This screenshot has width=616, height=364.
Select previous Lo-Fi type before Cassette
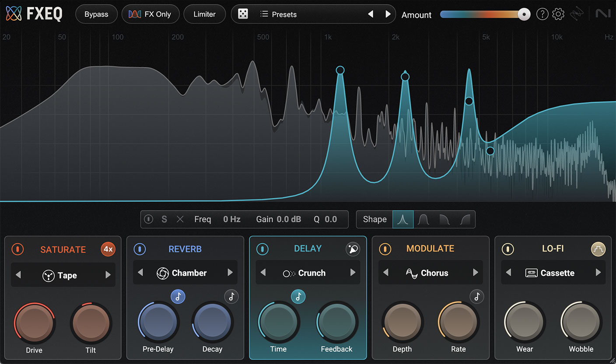(x=508, y=273)
